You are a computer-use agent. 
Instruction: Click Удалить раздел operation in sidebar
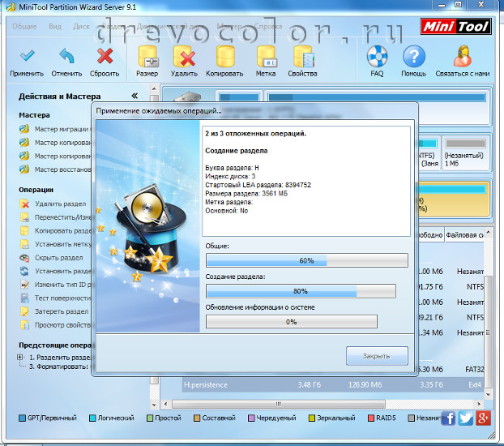(53, 204)
